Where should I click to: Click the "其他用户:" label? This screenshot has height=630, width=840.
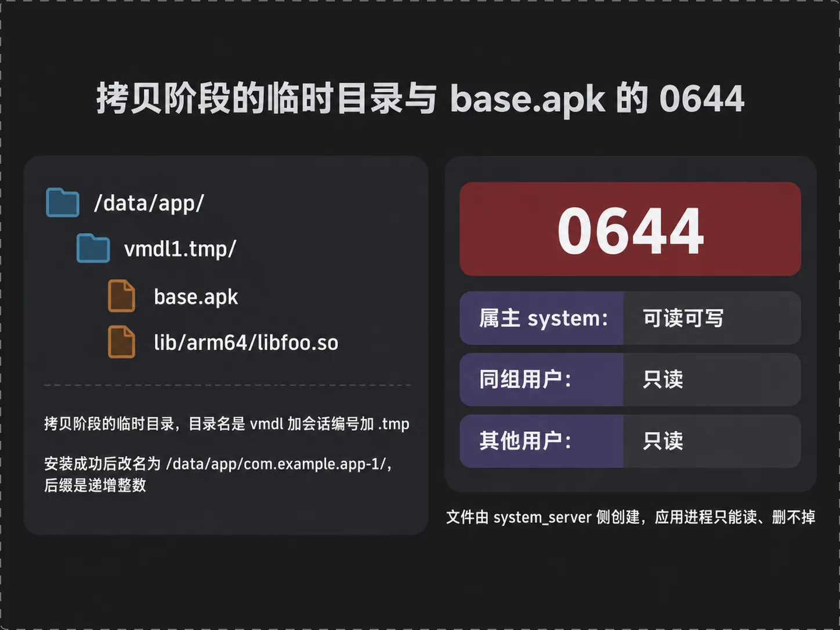click(526, 441)
